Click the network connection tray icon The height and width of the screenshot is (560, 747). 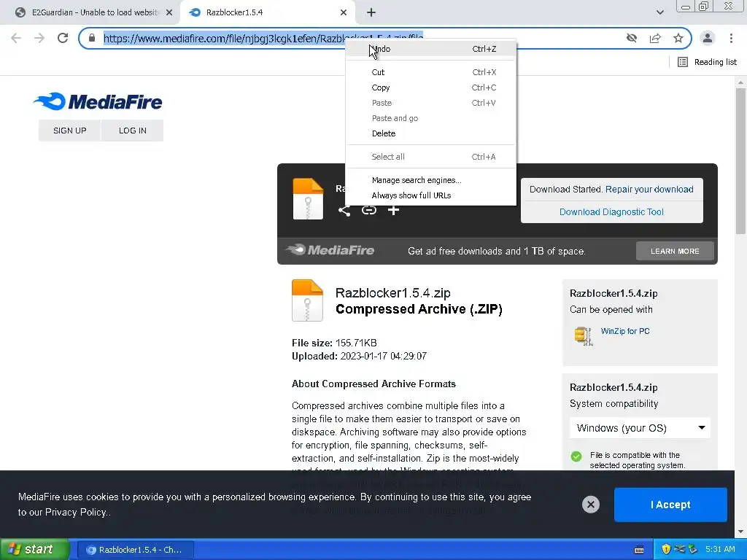coord(679,550)
